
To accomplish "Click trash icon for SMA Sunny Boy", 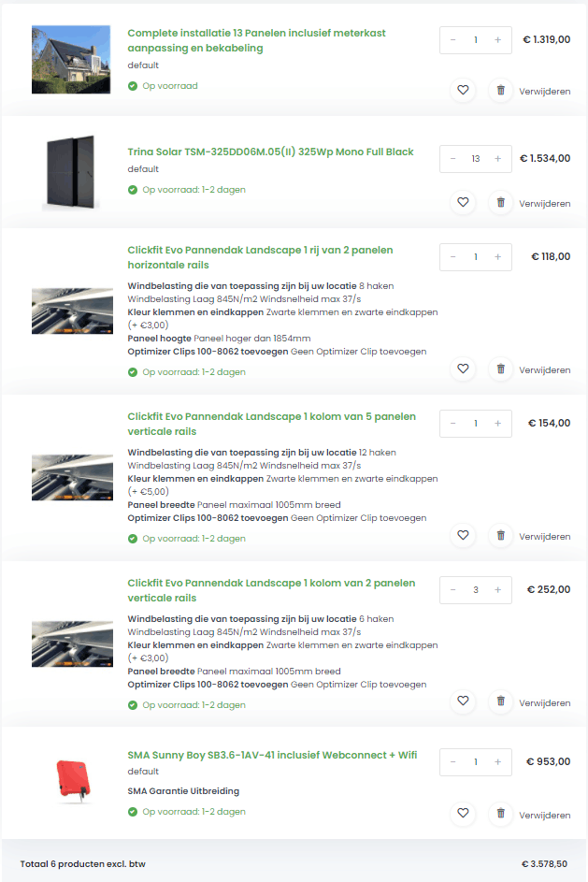I will pyautogui.click(x=500, y=814).
